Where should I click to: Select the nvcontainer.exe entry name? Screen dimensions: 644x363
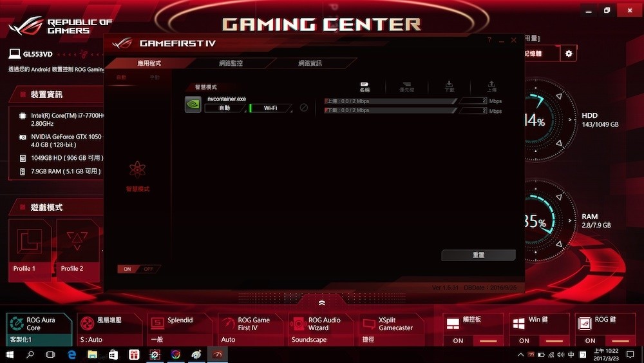227,99
